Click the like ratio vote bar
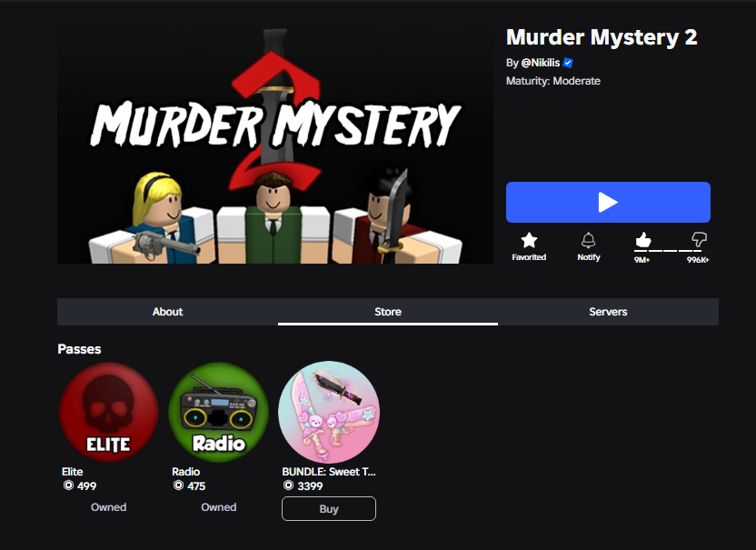 pyautogui.click(x=671, y=251)
